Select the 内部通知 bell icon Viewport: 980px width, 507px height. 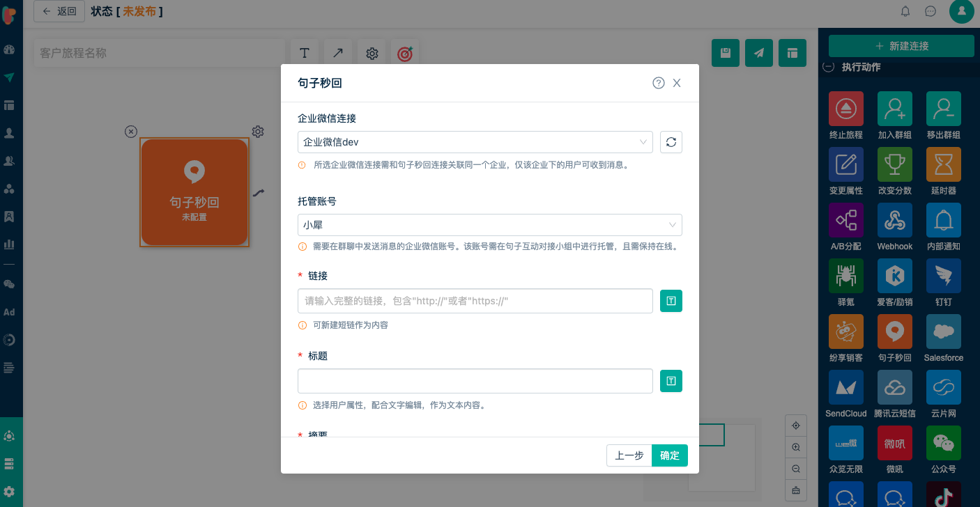[944, 220]
